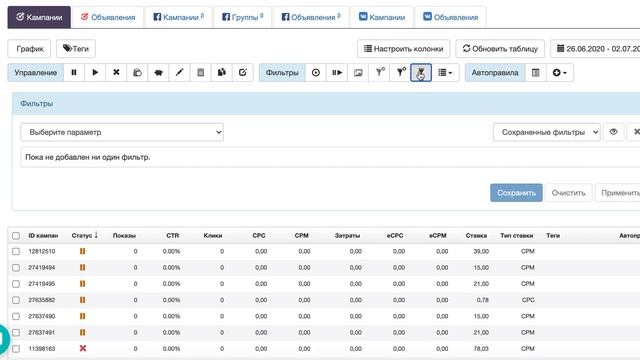Check the box for campaign 27419494
Screen dimensions: 640x360
click(x=16, y=268)
